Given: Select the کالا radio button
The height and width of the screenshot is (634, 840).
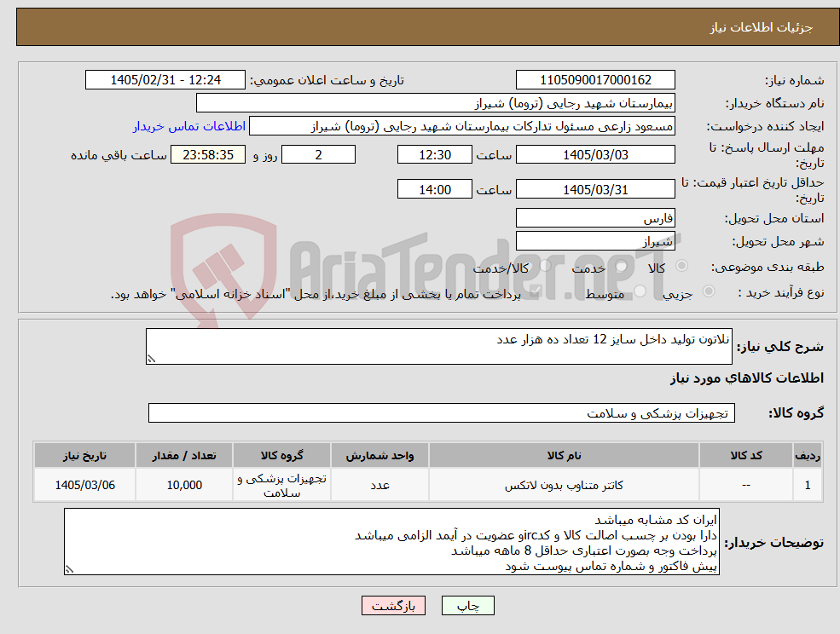Looking at the screenshot, I should (682, 266).
